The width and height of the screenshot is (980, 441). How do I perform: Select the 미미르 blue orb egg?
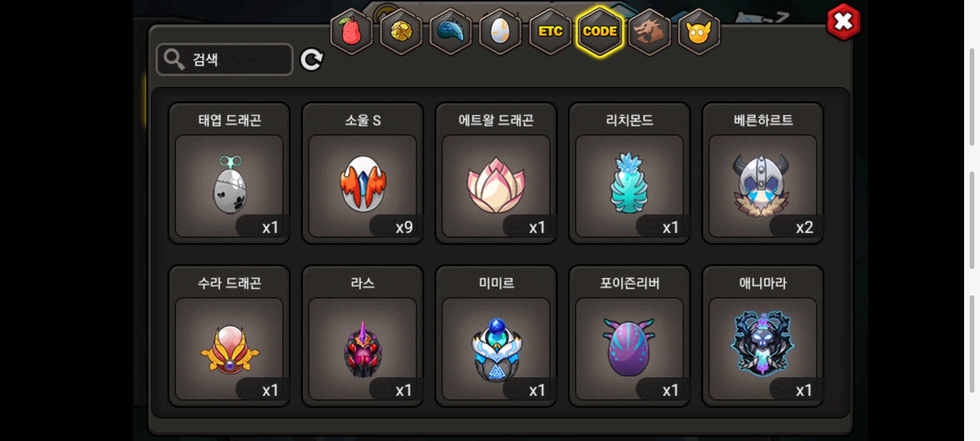tap(496, 336)
